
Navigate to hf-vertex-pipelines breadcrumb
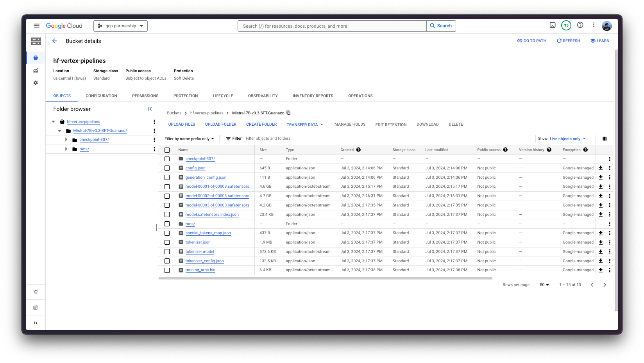207,113
